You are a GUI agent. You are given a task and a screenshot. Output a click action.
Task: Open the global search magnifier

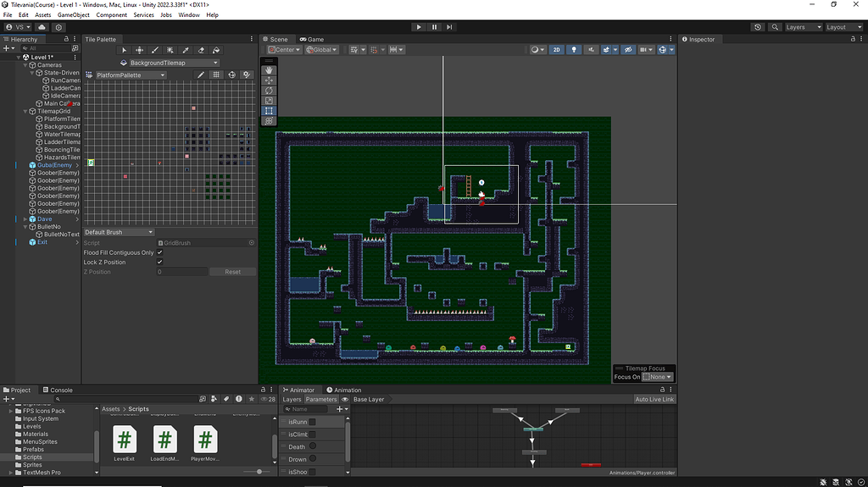click(x=775, y=27)
